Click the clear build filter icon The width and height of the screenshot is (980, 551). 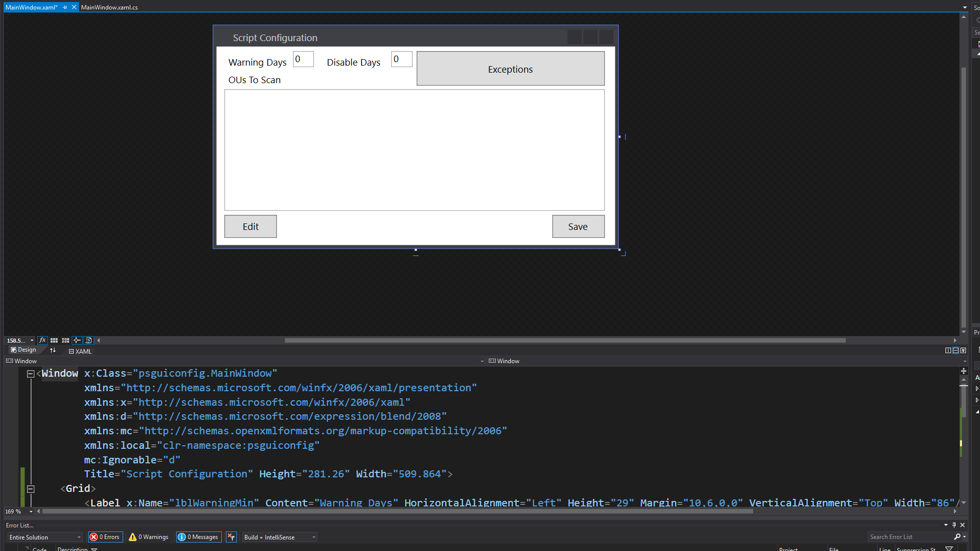tap(231, 537)
